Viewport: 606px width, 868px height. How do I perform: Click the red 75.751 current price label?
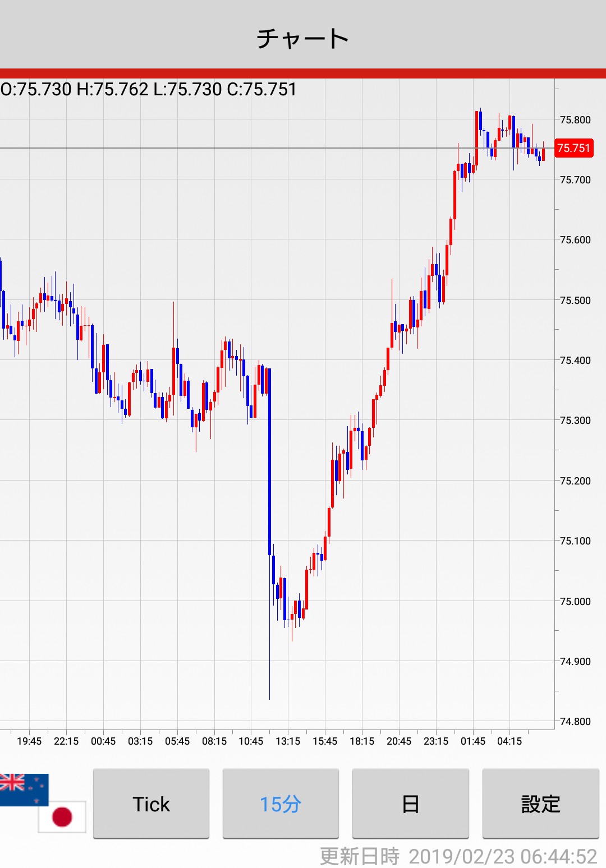point(573,148)
